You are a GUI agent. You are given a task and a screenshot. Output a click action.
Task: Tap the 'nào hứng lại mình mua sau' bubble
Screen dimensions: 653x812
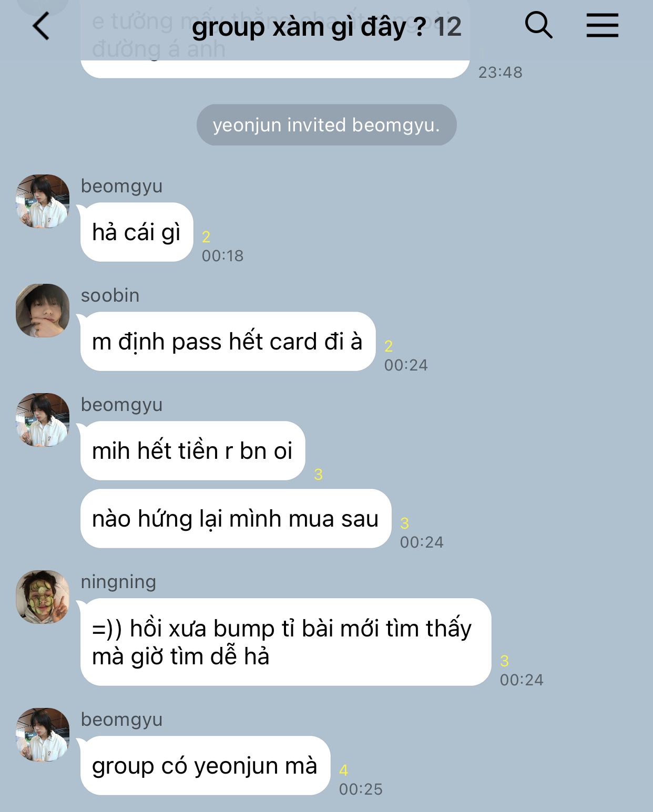(x=236, y=519)
